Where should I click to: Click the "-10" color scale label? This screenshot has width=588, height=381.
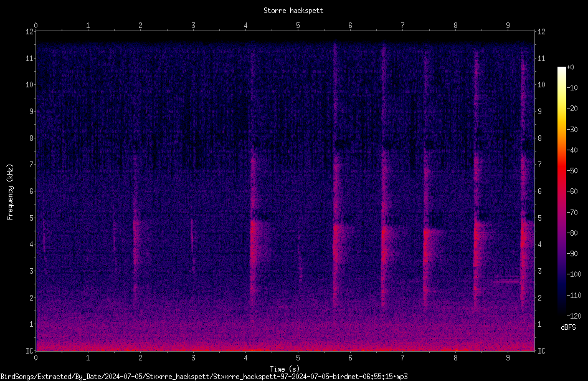pyautogui.click(x=572, y=88)
